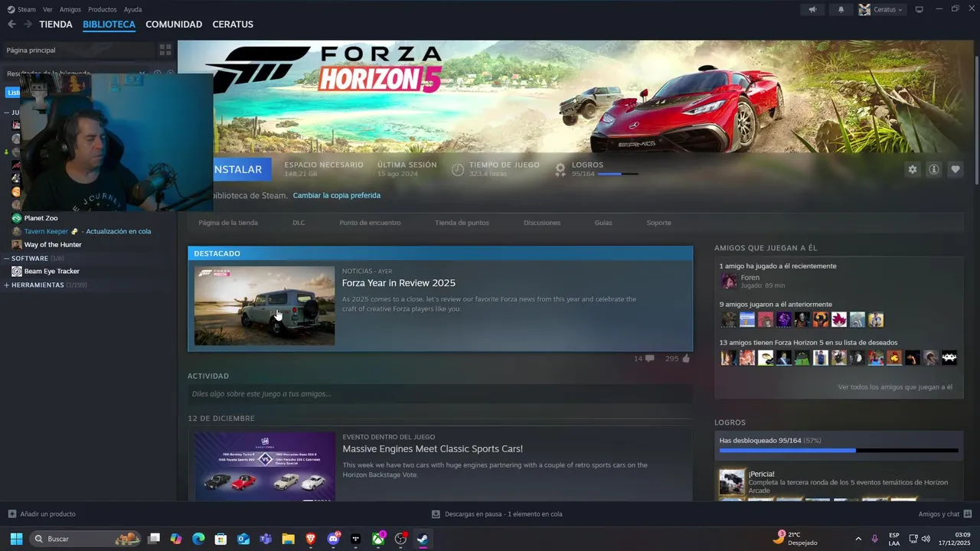
Task: Open the Logros trophy icon
Action: (560, 169)
